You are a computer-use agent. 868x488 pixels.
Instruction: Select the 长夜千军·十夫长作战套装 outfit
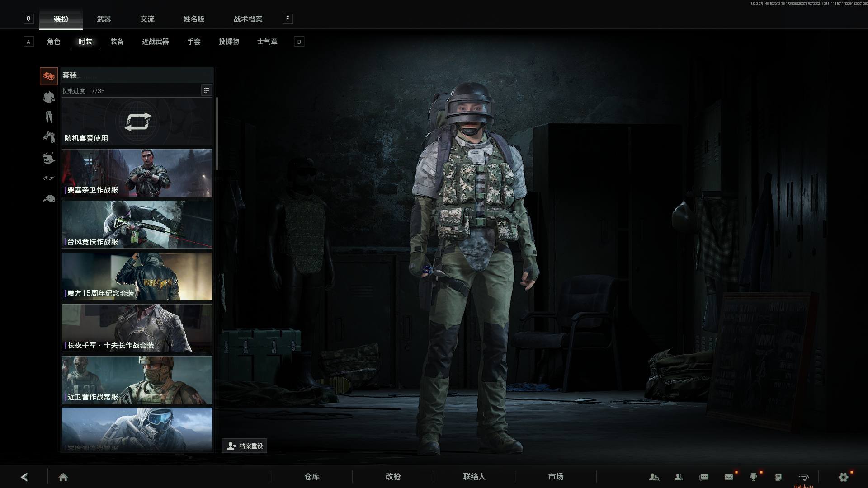(x=137, y=328)
